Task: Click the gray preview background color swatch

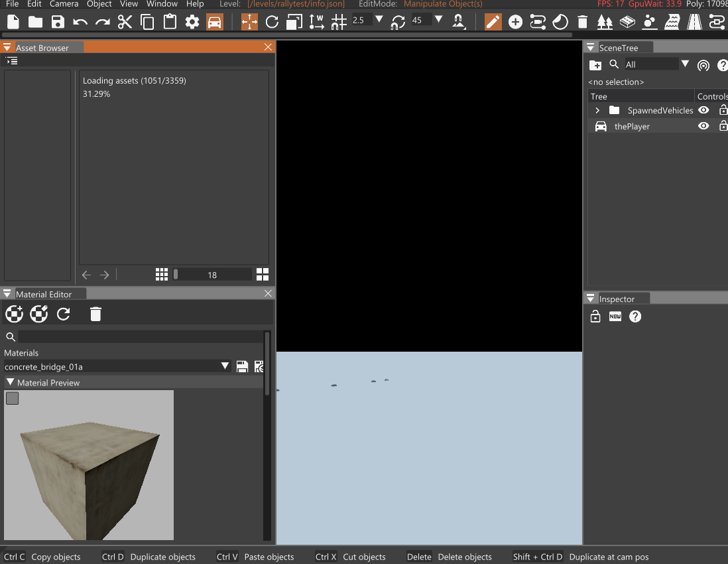Action: click(x=13, y=398)
